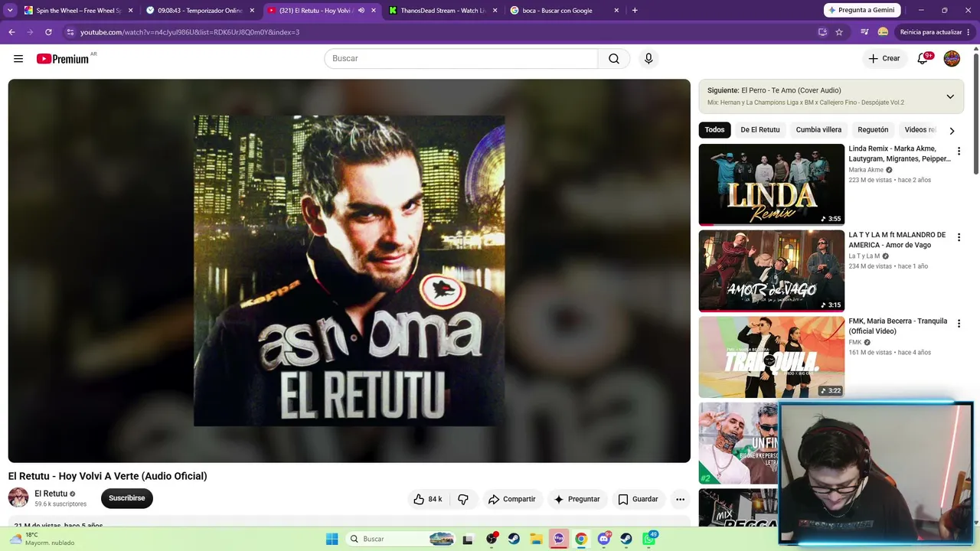Open options for Amor de Vago video
The width and height of the screenshot is (980, 551).
[959, 238]
